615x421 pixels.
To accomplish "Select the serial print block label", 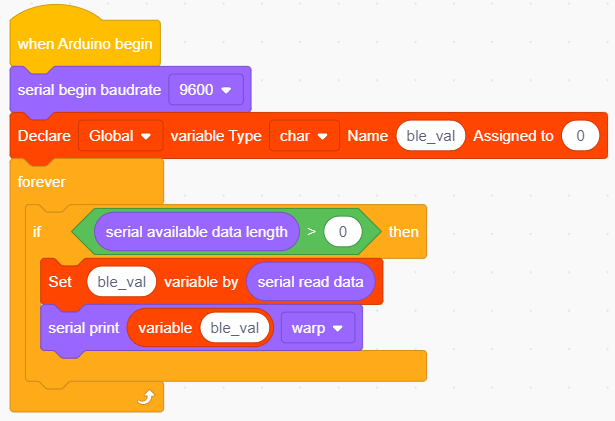I will click(84, 328).
